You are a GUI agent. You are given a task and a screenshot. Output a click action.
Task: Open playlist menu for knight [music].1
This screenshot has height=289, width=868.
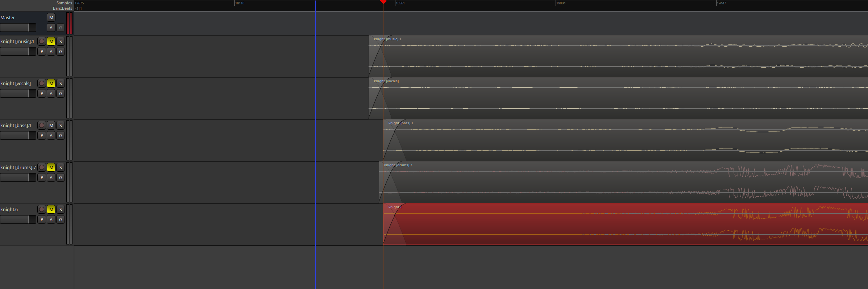coord(42,51)
